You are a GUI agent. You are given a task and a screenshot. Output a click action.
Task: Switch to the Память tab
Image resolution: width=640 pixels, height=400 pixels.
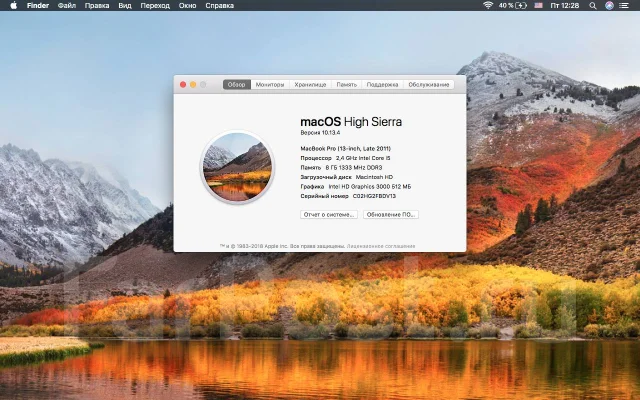coord(347,84)
